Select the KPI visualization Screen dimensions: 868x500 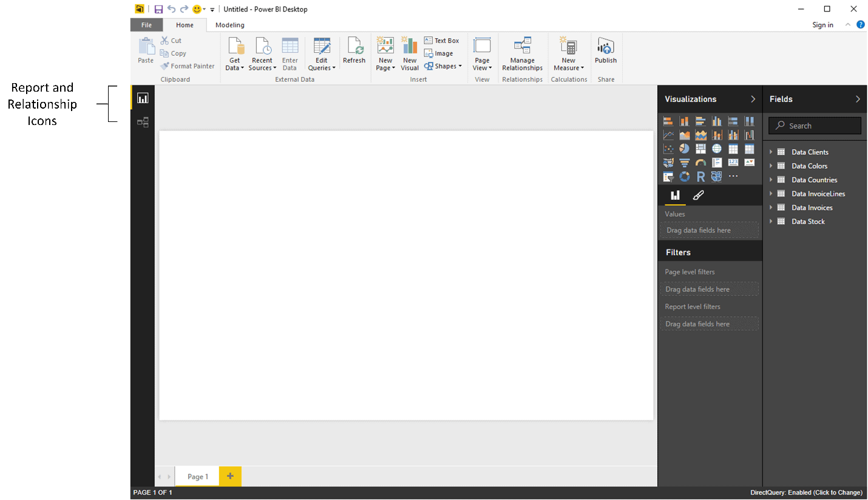point(749,163)
